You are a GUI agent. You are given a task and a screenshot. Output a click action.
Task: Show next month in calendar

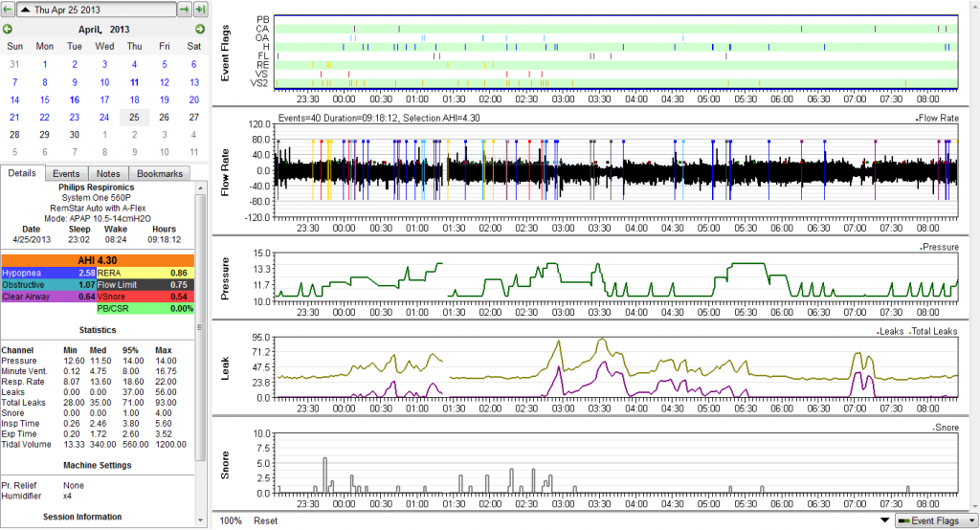pyautogui.click(x=199, y=29)
